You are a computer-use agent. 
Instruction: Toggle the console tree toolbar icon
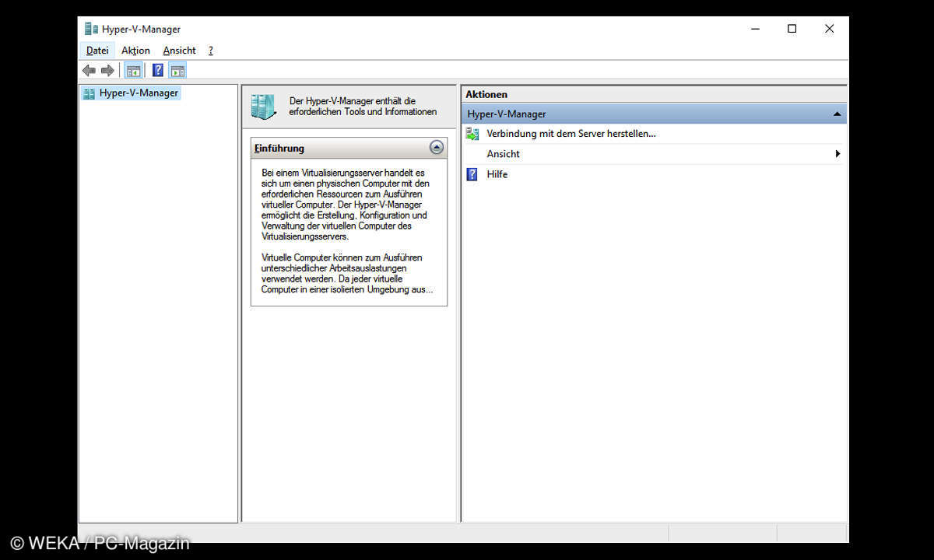[134, 71]
